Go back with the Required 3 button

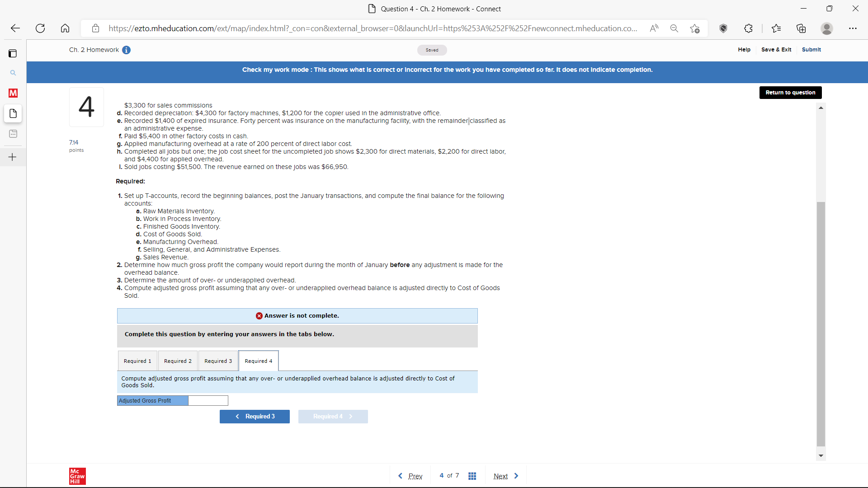click(x=255, y=417)
